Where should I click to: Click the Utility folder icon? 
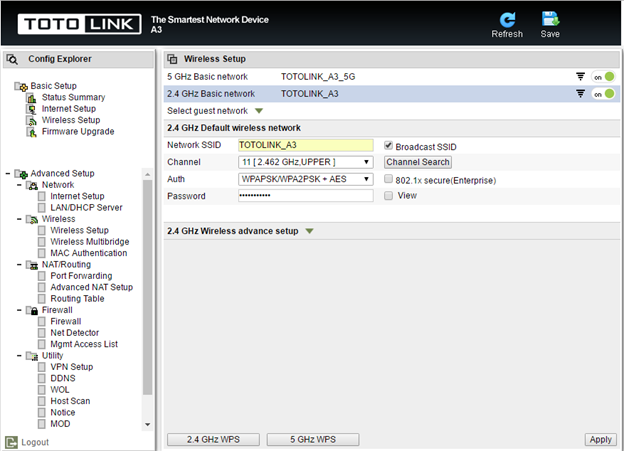pos(32,356)
